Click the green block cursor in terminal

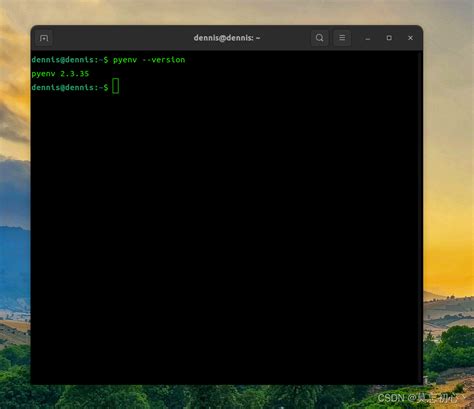tap(116, 86)
